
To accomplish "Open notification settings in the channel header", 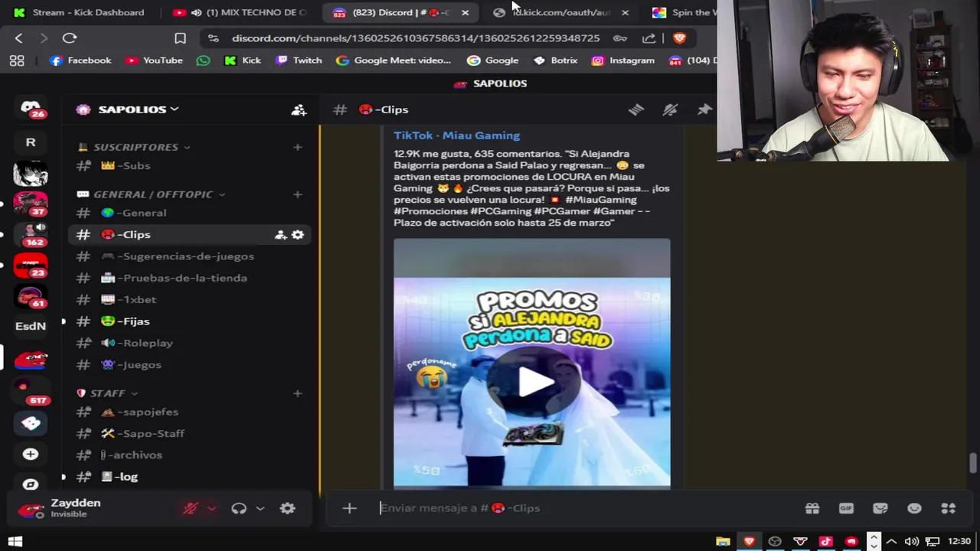I will [670, 109].
